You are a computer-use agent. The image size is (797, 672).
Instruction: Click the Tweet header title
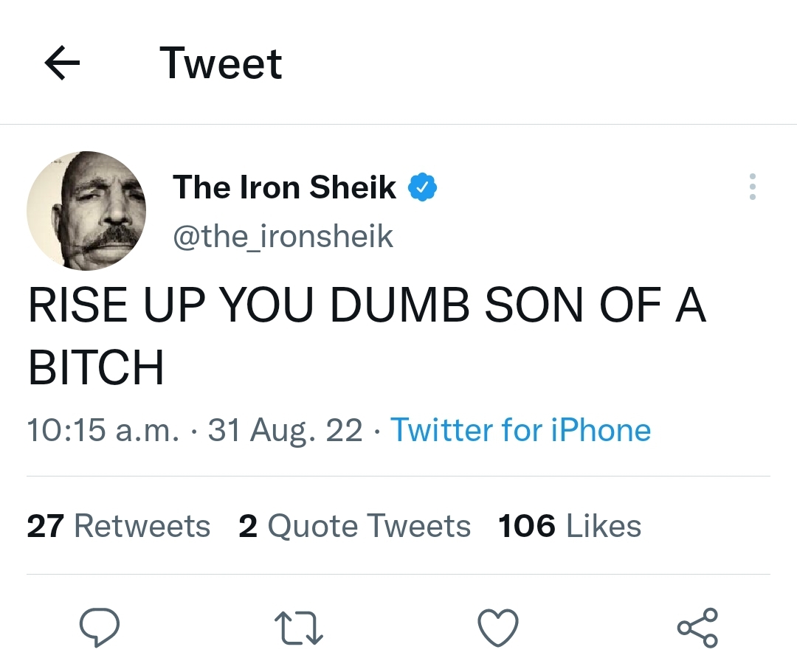[x=221, y=63]
